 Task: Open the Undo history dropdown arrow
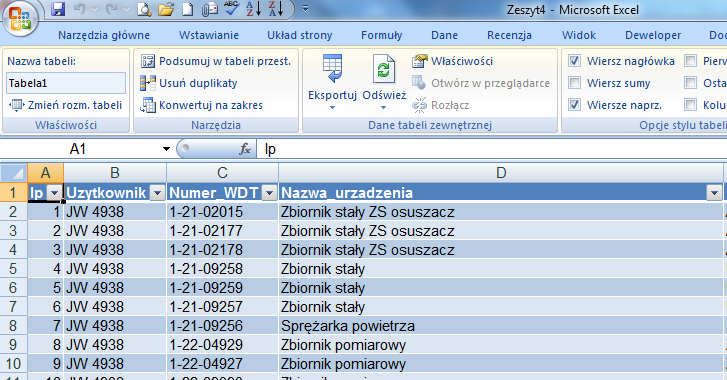95,9
